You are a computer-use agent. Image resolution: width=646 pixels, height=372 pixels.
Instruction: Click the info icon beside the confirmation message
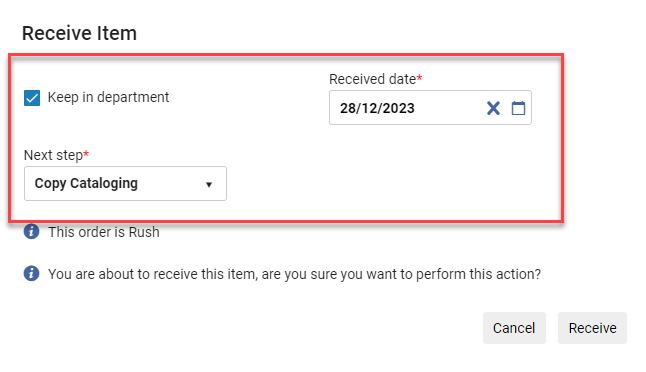(31, 273)
